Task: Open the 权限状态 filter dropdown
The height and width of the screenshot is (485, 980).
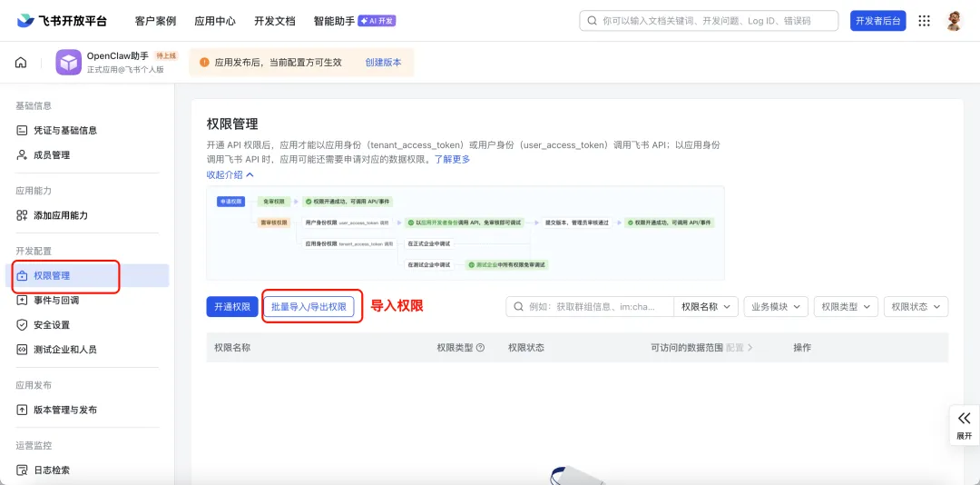Action: tap(916, 307)
